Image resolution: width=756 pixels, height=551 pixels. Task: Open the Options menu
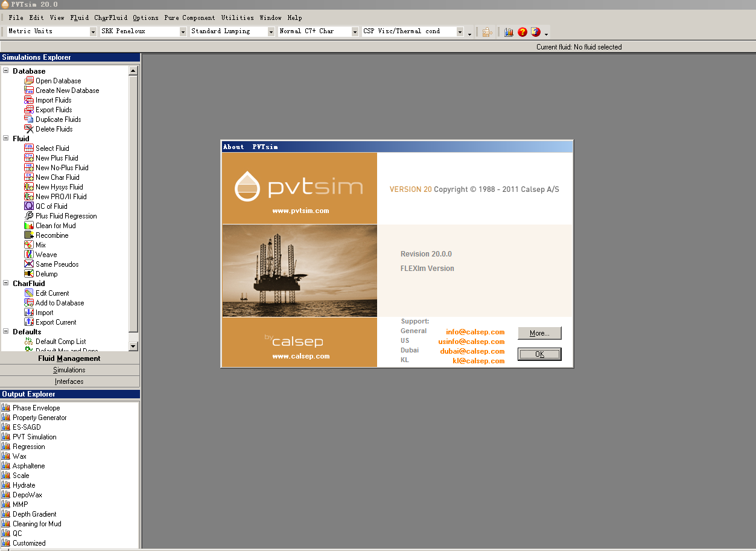[145, 18]
